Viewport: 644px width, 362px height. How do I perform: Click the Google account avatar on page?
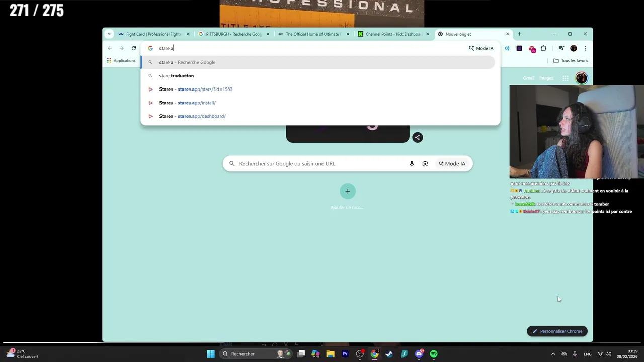pos(582,78)
